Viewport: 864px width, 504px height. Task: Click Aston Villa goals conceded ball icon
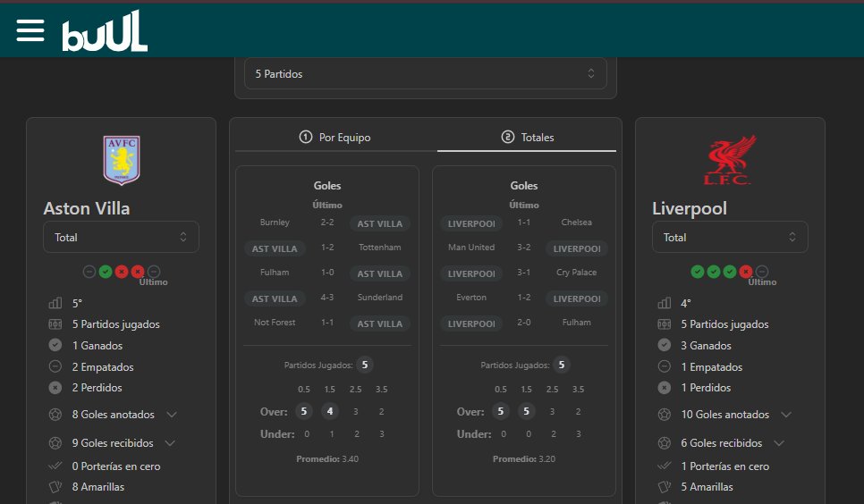tap(55, 443)
